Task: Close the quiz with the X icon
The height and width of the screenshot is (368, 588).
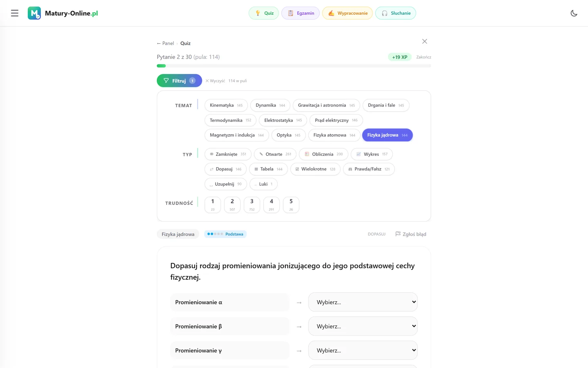Action: (x=425, y=41)
